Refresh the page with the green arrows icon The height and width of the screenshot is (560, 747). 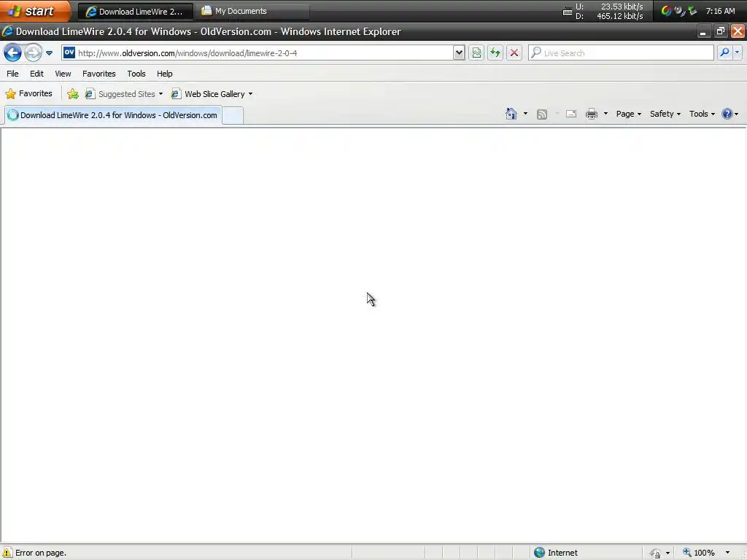click(x=495, y=52)
